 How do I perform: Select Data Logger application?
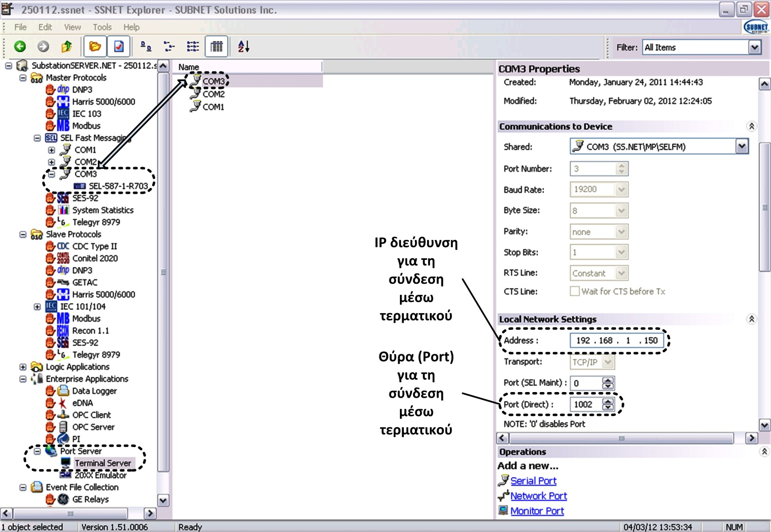click(x=94, y=391)
